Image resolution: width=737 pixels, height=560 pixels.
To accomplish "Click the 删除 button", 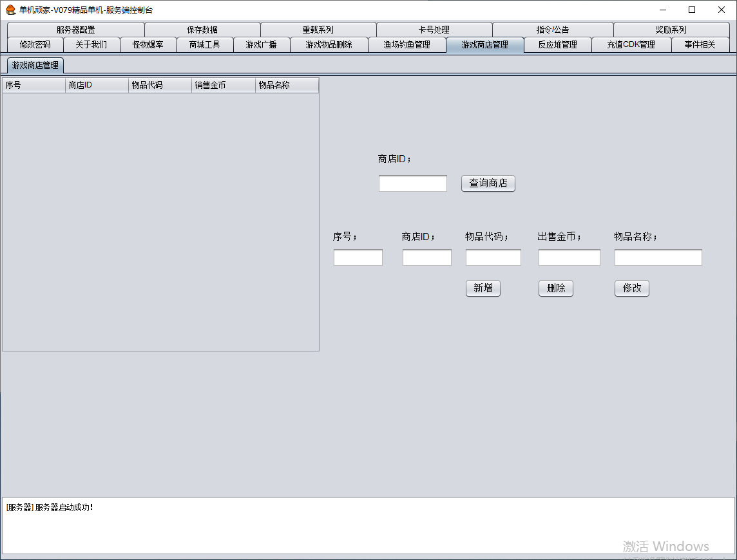I will click(x=555, y=288).
